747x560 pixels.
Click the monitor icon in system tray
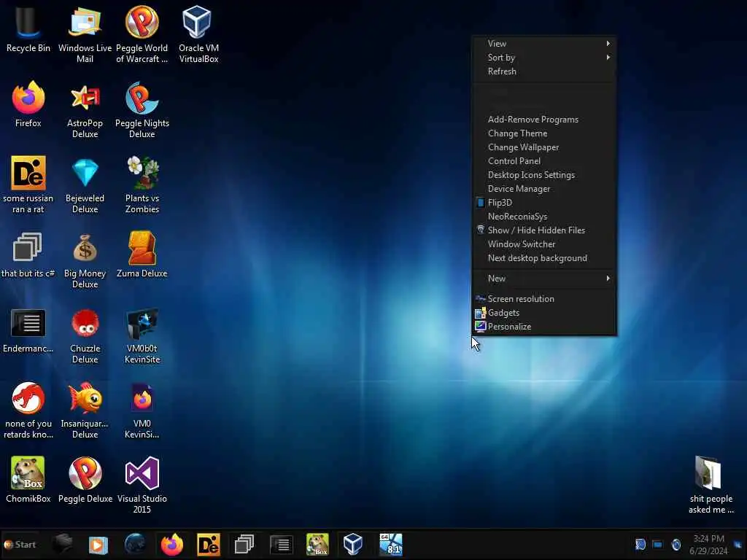658,544
